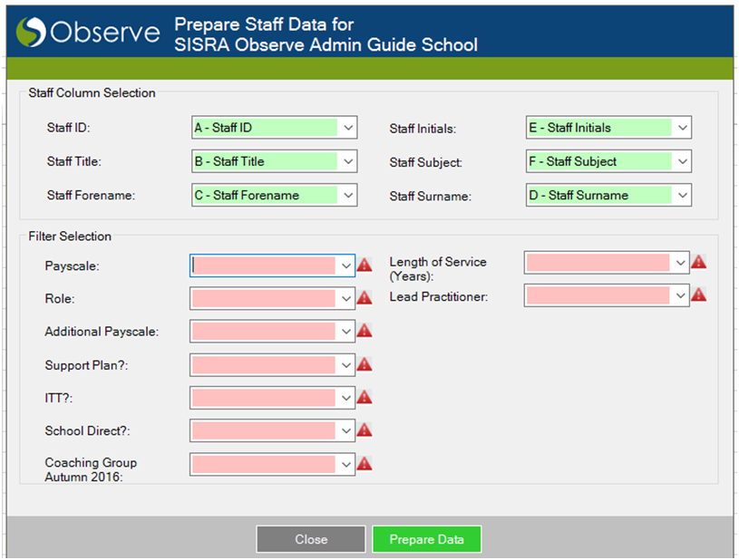Click the 'Filter Selection' group label
Image resolution: width=739 pixels, height=560 pixels.
point(70,236)
